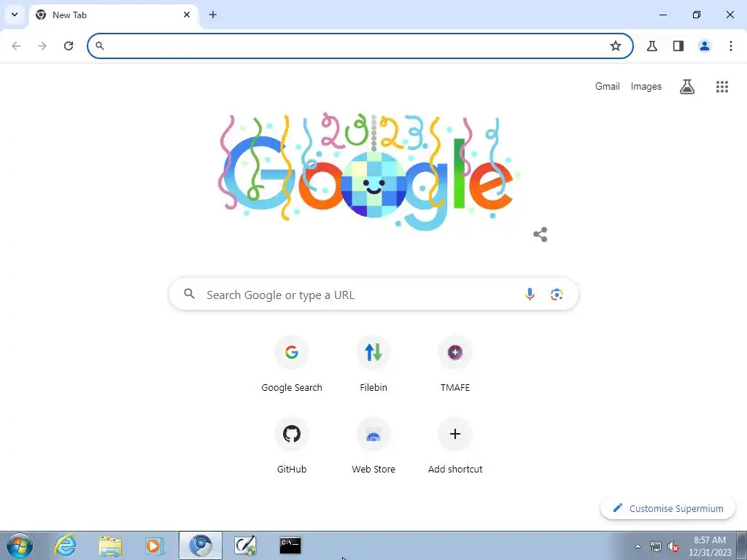This screenshot has width=747, height=560.
Task: Open a new tab with plus button
Action: click(213, 15)
